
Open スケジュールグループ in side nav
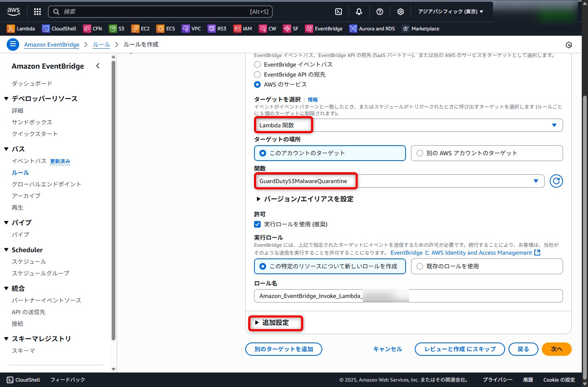click(x=40, y=273)
